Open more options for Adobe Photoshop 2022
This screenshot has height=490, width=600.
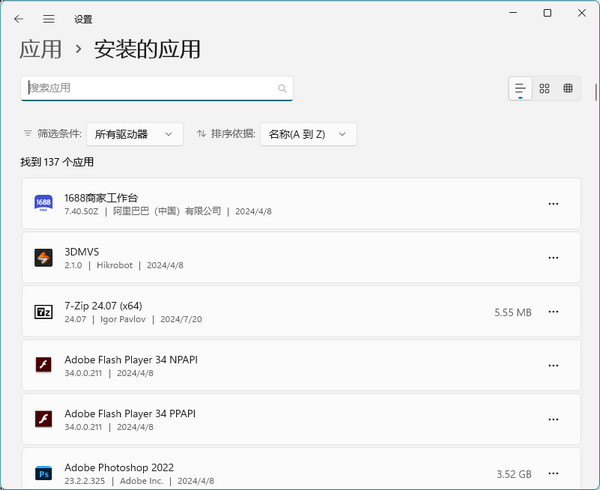(553, 474)
